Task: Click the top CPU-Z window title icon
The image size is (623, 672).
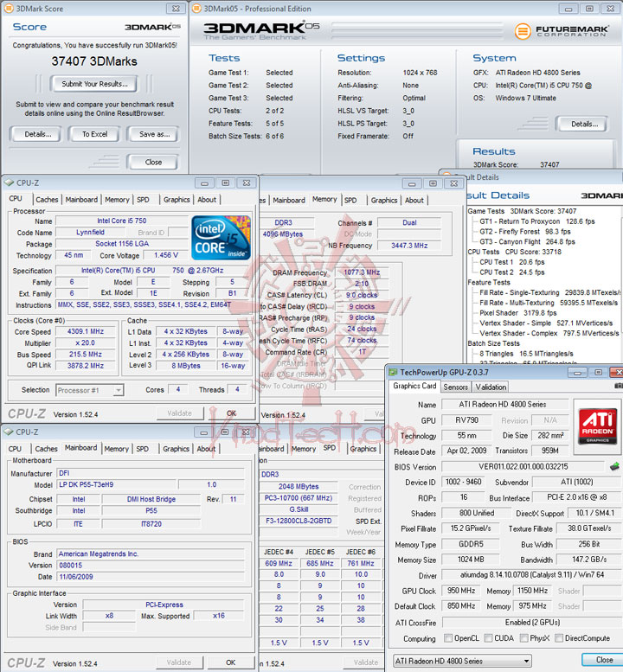Action: tap(9, 182)
